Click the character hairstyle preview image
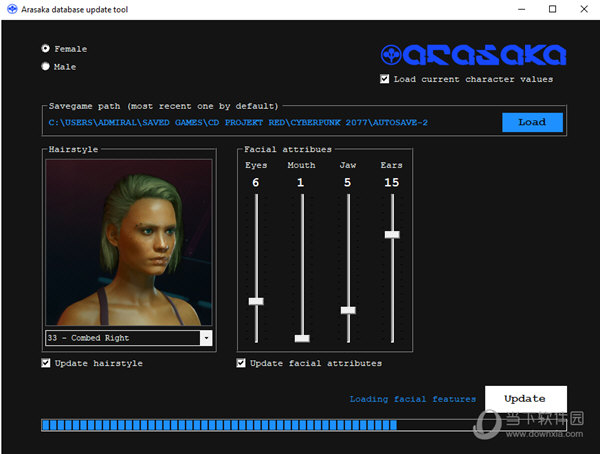 (129, 241)
